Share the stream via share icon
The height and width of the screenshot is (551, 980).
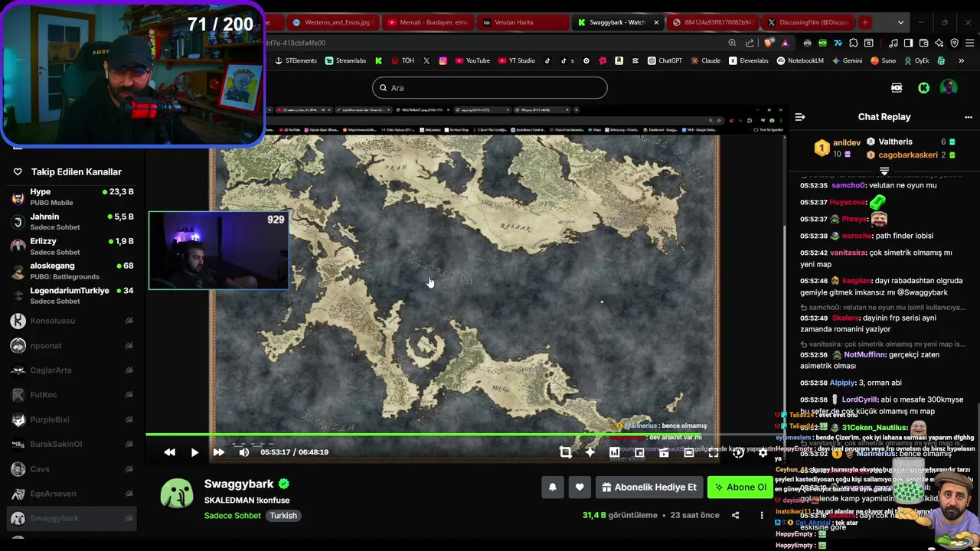coord(735,515)
